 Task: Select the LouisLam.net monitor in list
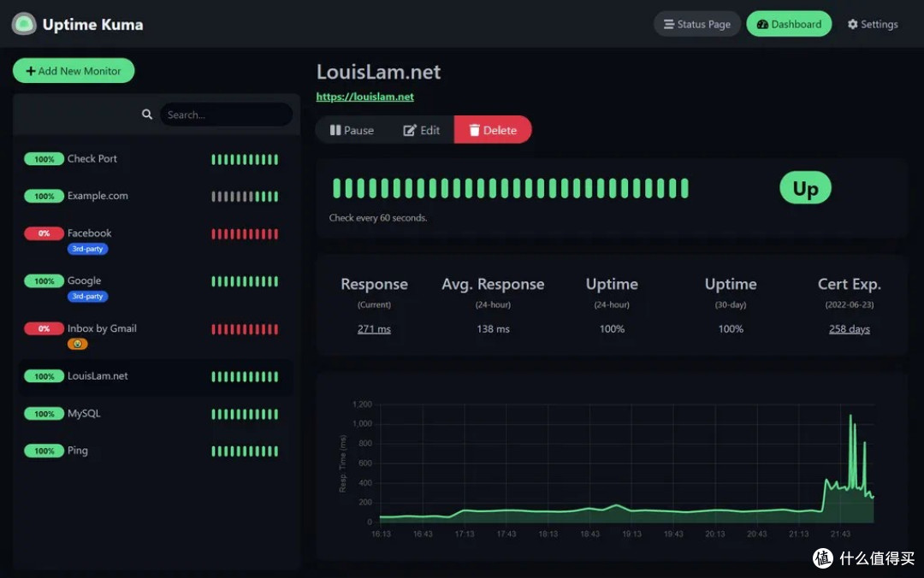pos(157,376)
